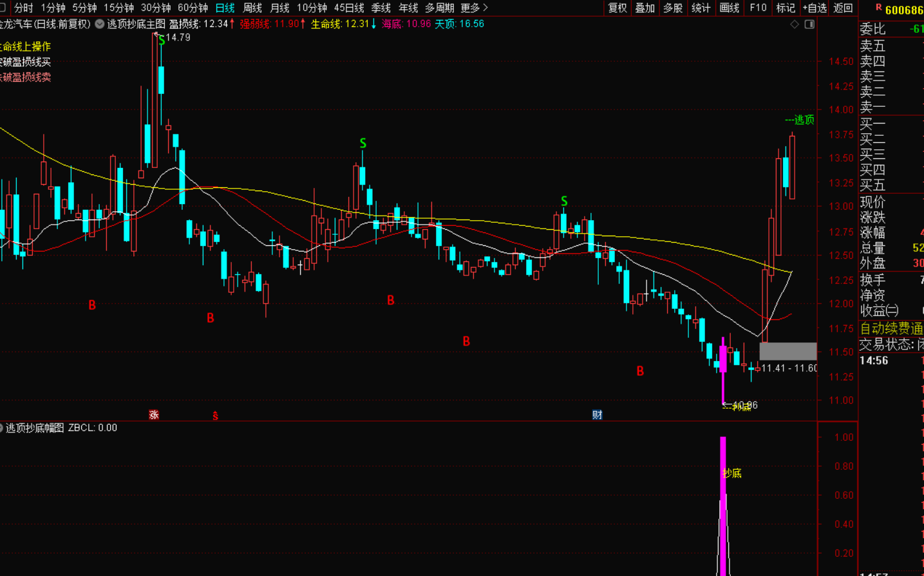Image resolution: width=924 pixels, height=576 pixels.
Task: Open the 画线 drawing tools
Action: 730,8
